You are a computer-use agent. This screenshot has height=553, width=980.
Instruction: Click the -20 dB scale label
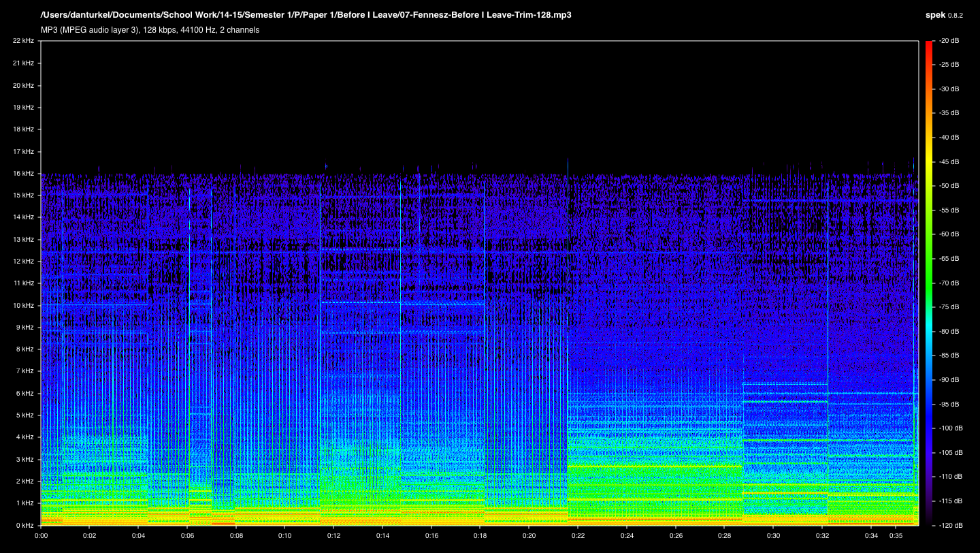pos(949,41)
